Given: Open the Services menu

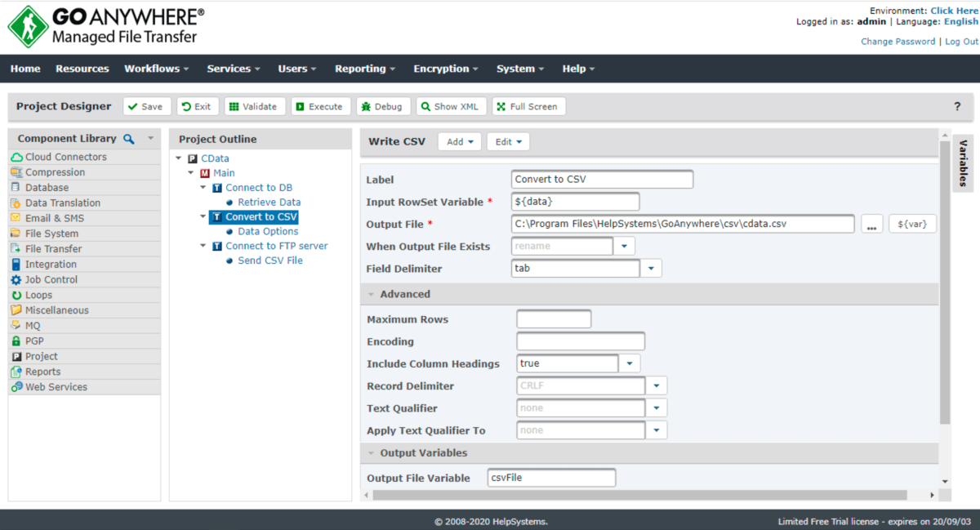Looking at the screenshot, I should click(x=234, y=69).
